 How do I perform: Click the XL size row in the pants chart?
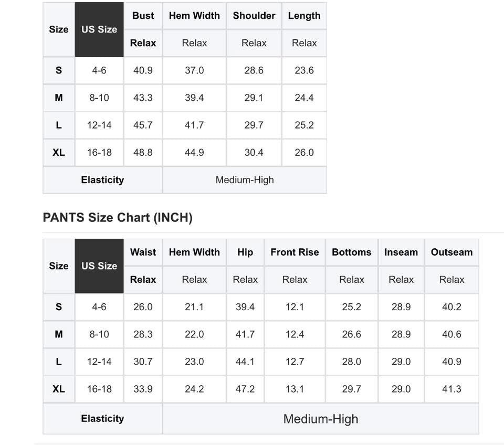click(59, 389)
